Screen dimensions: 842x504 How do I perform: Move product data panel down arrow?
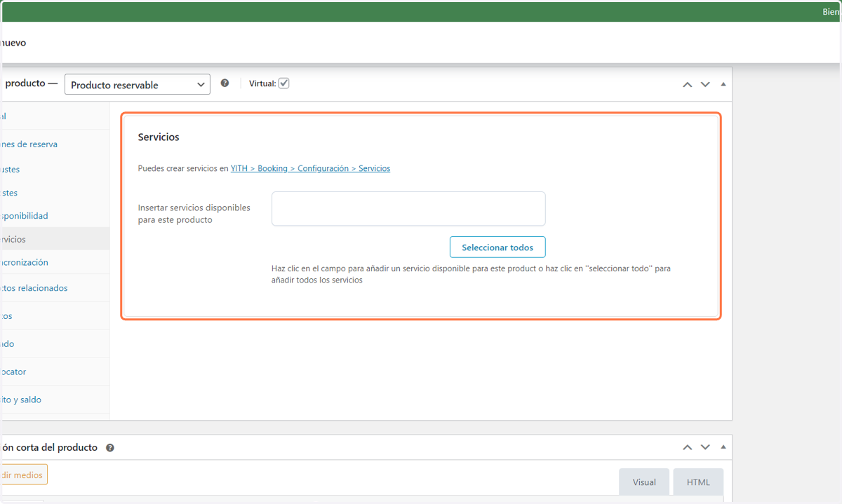pyautogui.click(x=705, y=84)
